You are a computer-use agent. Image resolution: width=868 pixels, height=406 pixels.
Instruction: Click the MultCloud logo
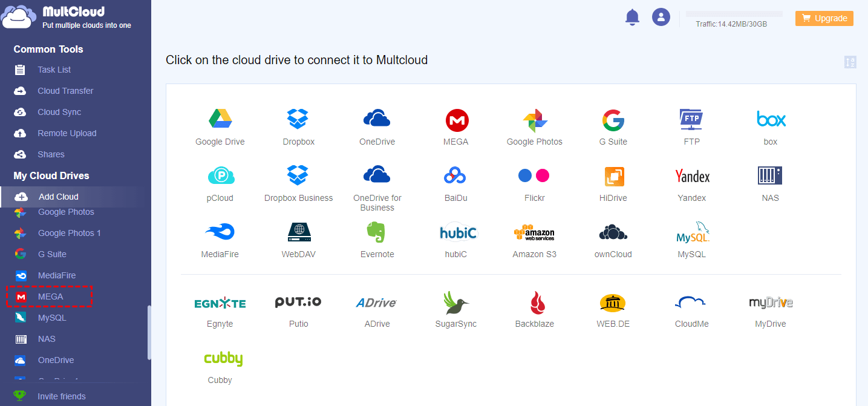pos(67,18)
